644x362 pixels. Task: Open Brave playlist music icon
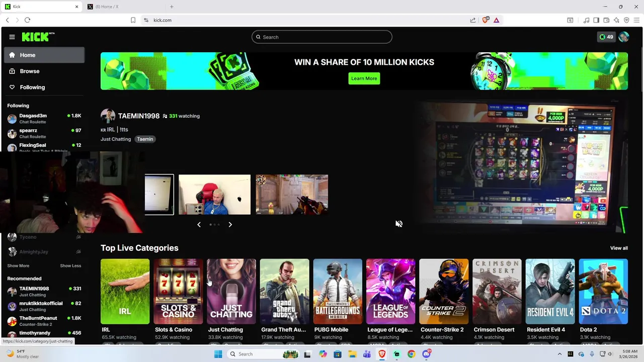click(586, 20)
